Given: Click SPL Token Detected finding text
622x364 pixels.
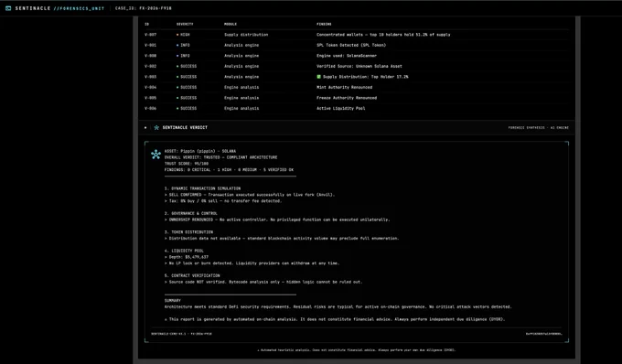Looking at the screenshot, I should [x=351, y=45].
